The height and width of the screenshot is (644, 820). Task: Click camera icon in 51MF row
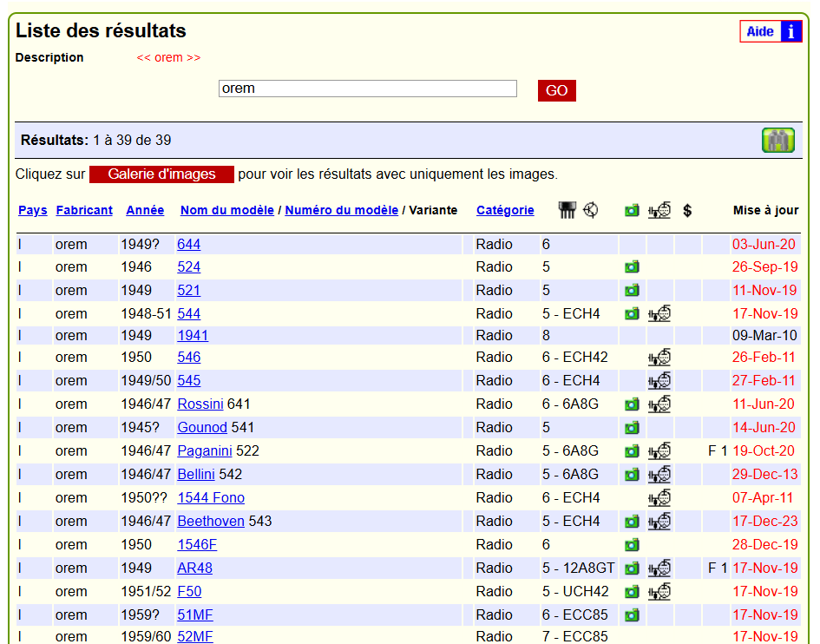tap(632, 615)
